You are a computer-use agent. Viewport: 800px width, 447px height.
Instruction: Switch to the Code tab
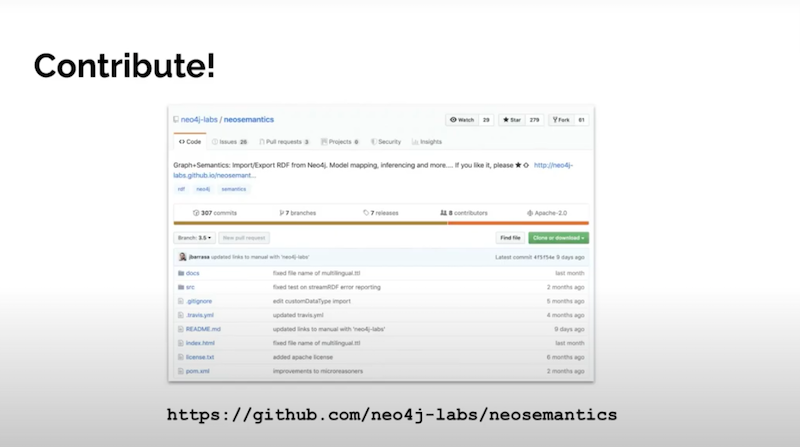(x=190, y=142)
